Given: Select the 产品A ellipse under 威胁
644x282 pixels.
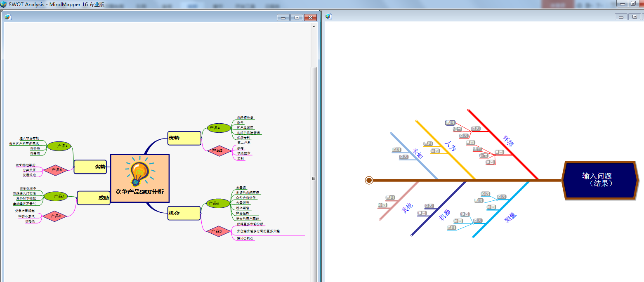Looking at the screenshot, I should click(x=56, y=197).
